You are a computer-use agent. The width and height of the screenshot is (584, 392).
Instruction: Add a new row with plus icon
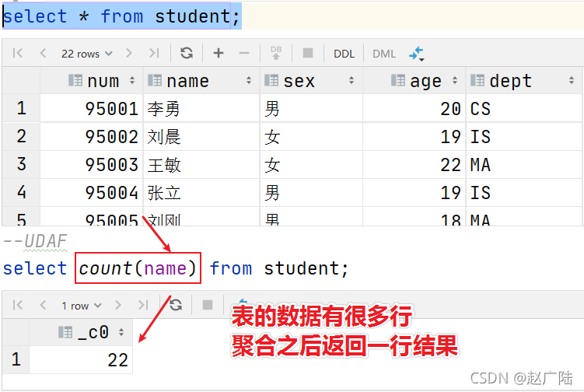tap(219, 53)
